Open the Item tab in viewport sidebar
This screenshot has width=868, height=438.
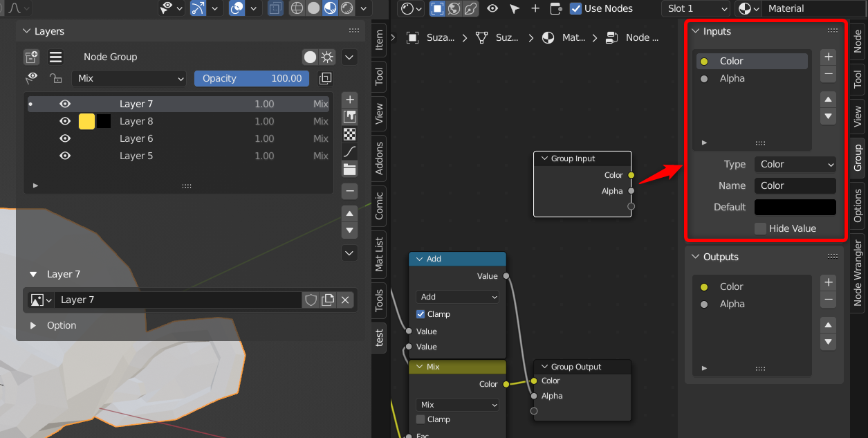(x=379, y=40)
